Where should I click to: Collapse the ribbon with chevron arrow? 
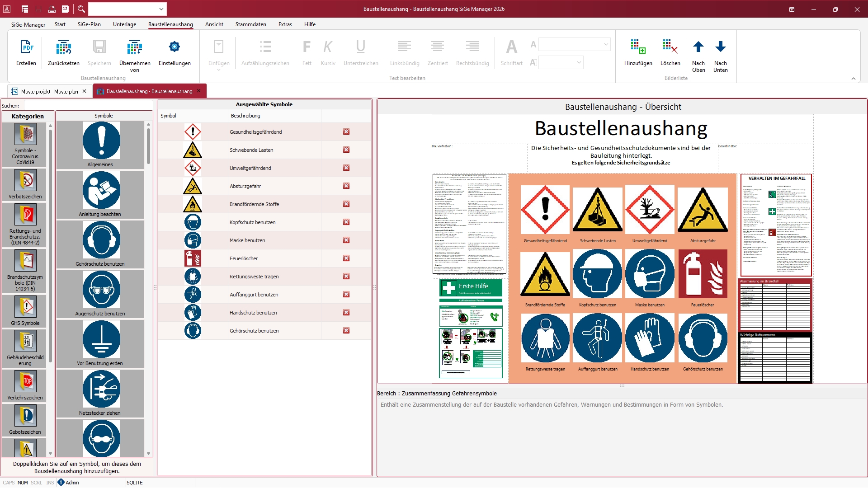point(854,79)
